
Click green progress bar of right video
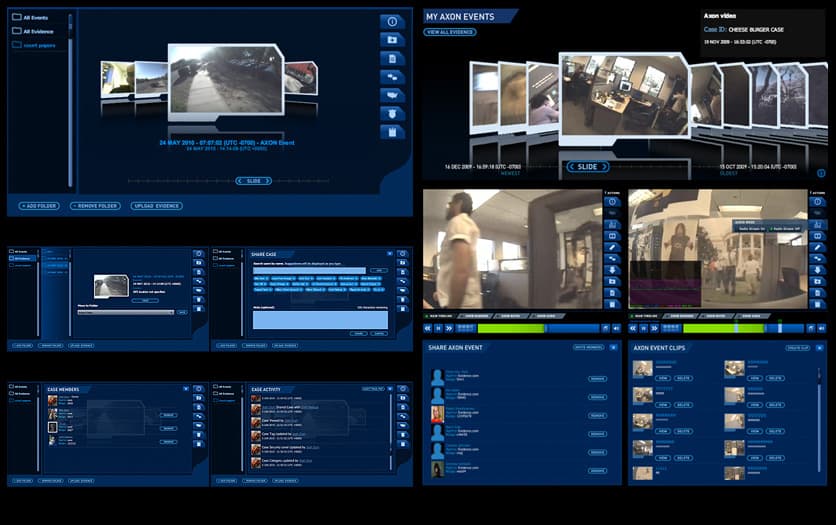724,329
